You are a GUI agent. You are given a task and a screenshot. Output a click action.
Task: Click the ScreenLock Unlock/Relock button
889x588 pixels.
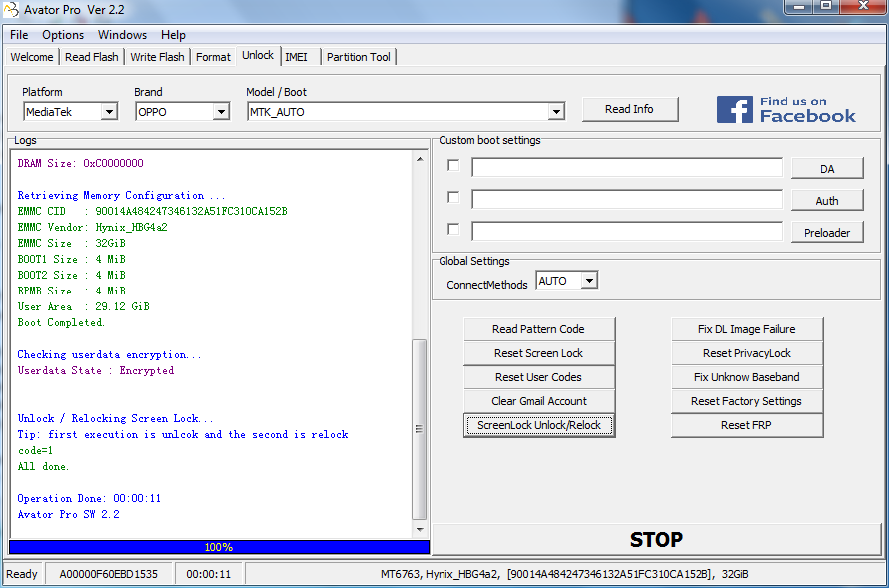[539, 425]
